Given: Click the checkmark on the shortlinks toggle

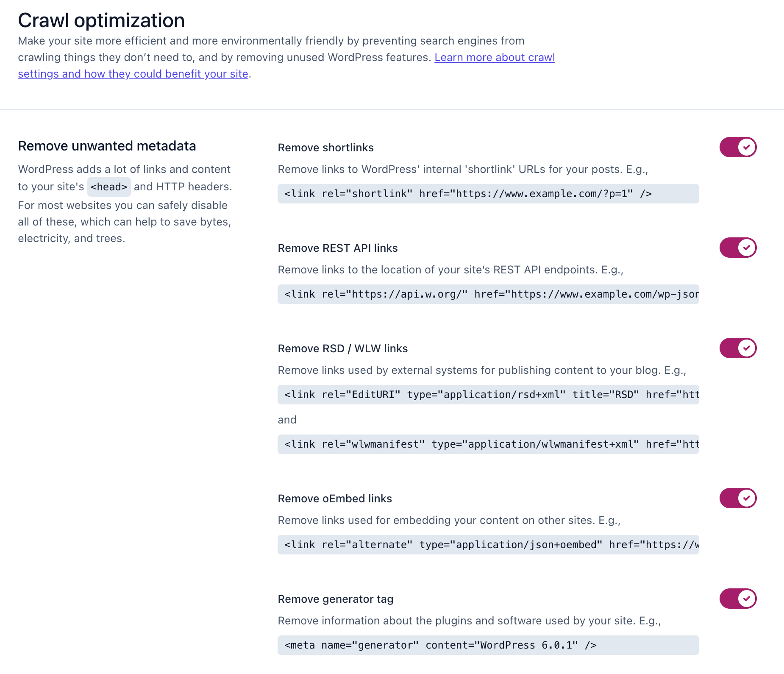Looking at the screenshot, I should coord(746,147).
